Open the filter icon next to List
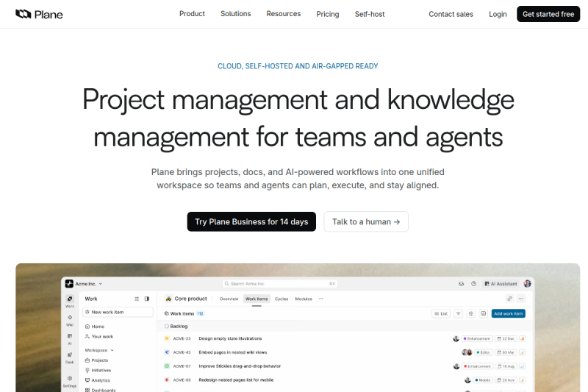The image size is (588, 392). tap(458, 313)
